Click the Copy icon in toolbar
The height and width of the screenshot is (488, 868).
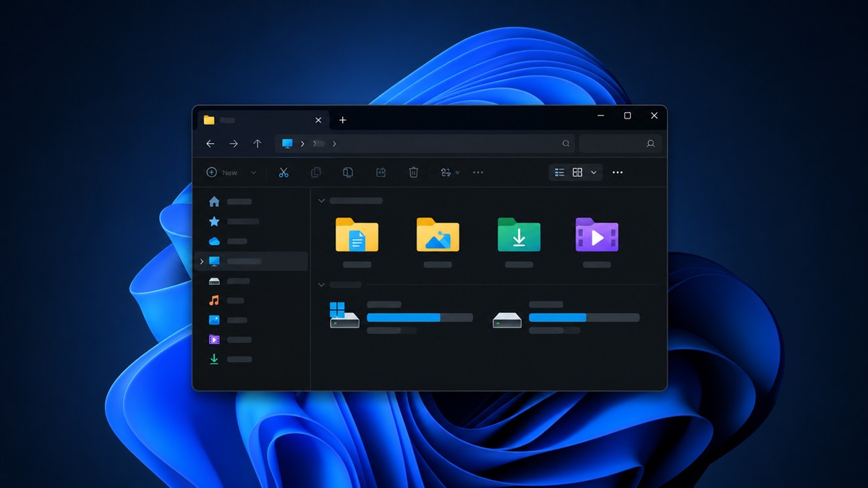[315, 172]
